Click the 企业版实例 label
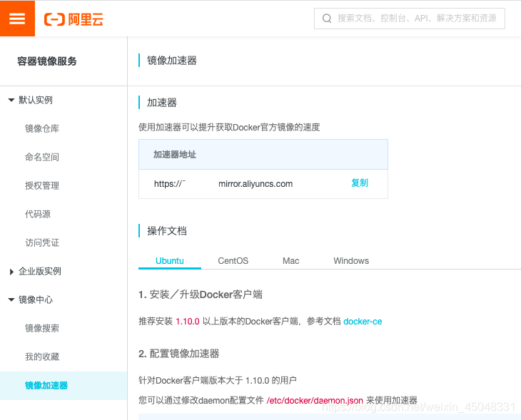 40,271
